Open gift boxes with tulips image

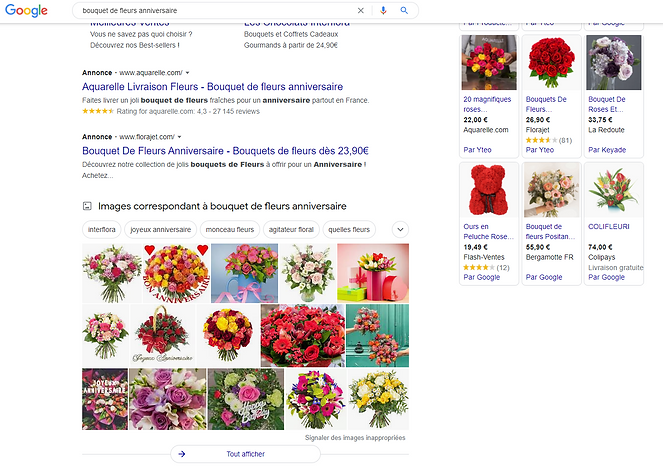tap(373, 273)
